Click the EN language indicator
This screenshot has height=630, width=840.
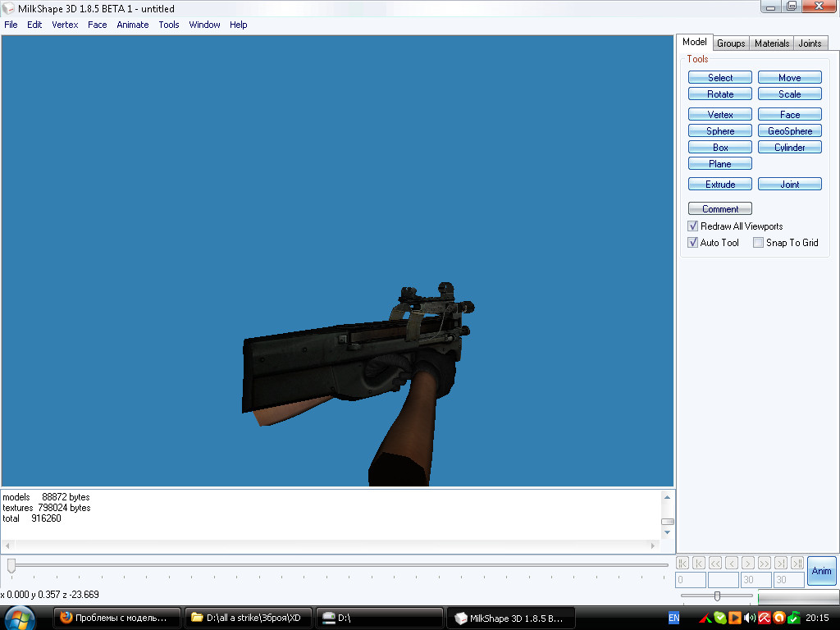(673, 618)
